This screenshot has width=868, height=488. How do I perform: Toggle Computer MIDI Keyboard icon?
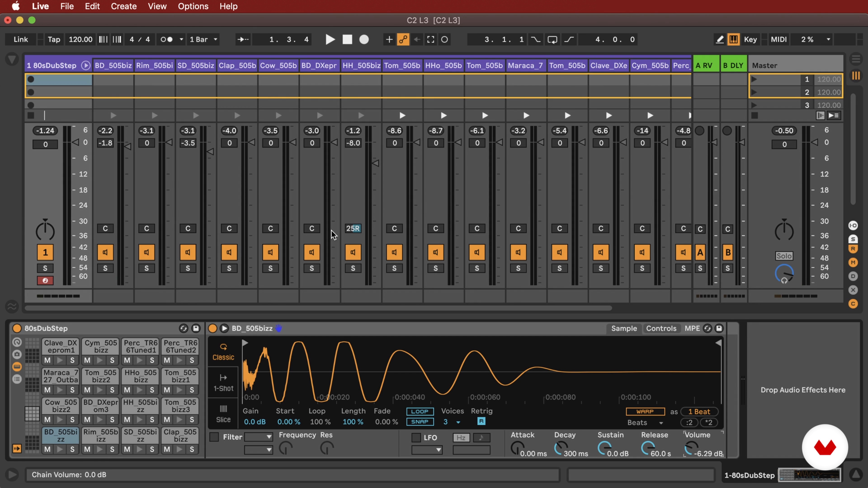(733, 39)
